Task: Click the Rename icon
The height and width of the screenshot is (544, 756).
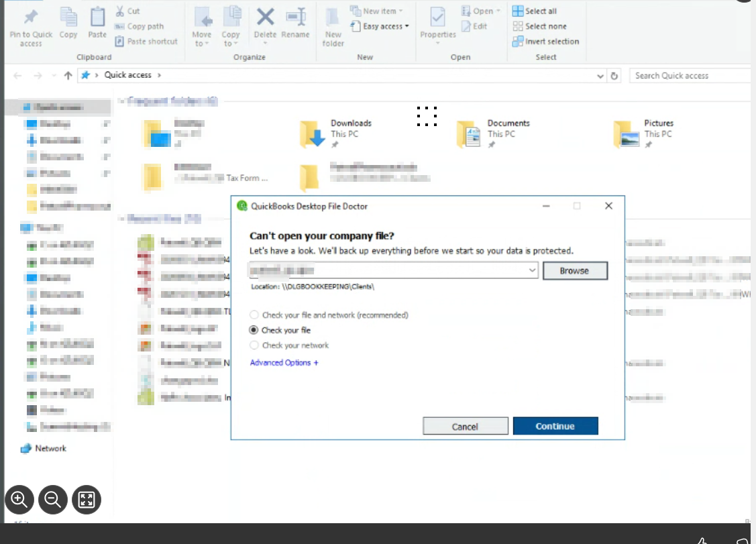Action: point(296,17)
